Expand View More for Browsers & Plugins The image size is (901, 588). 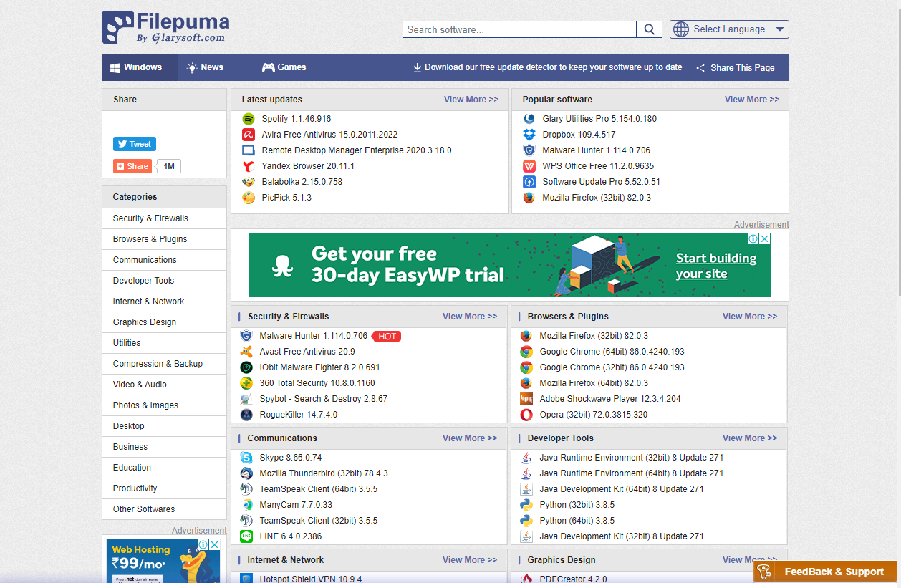click(749, 317)
